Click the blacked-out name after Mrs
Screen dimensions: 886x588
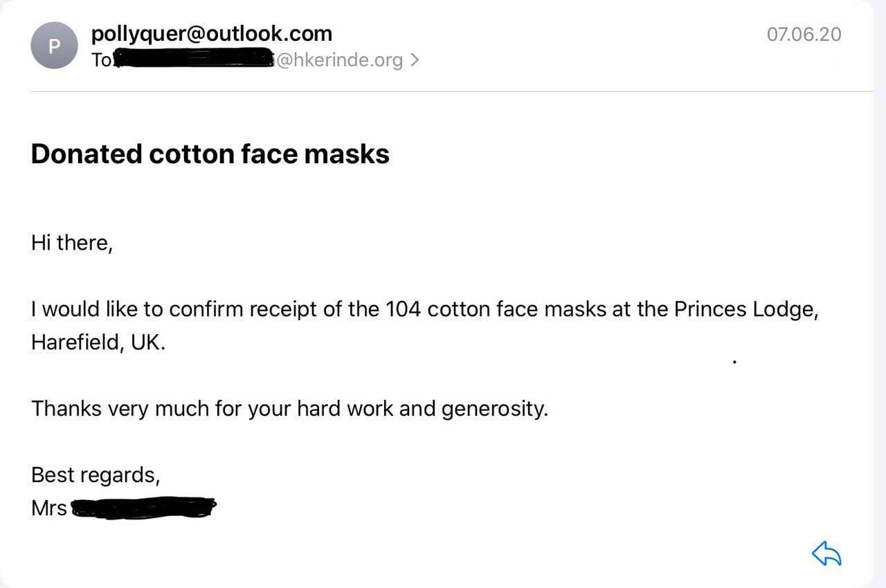point(144,508)
